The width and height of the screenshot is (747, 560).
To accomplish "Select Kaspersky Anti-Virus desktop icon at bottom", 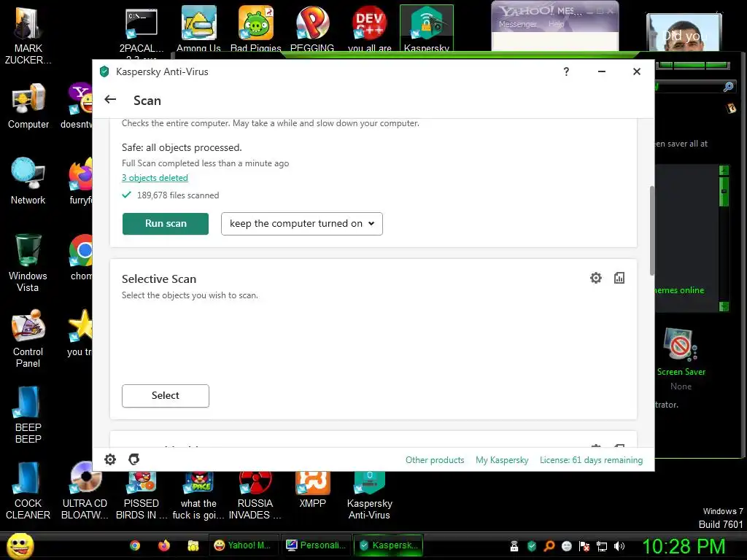I will pyautogui.click(x=369, y=495).
